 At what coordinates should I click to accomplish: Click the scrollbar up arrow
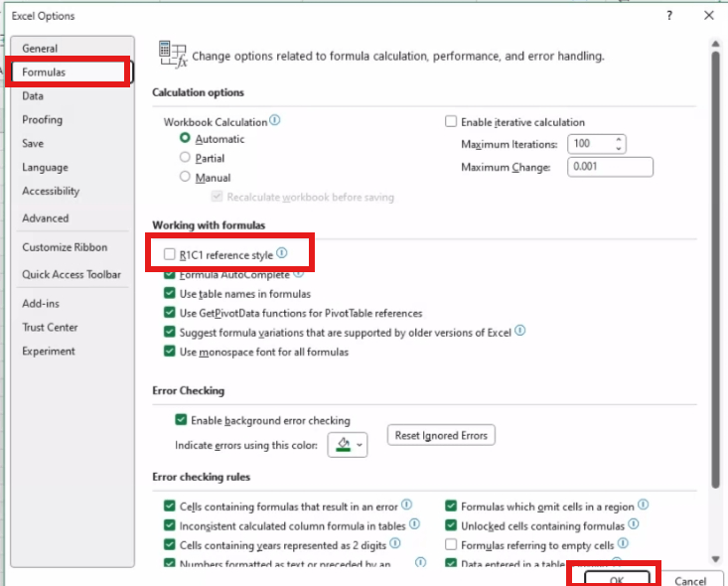[715, 45]
